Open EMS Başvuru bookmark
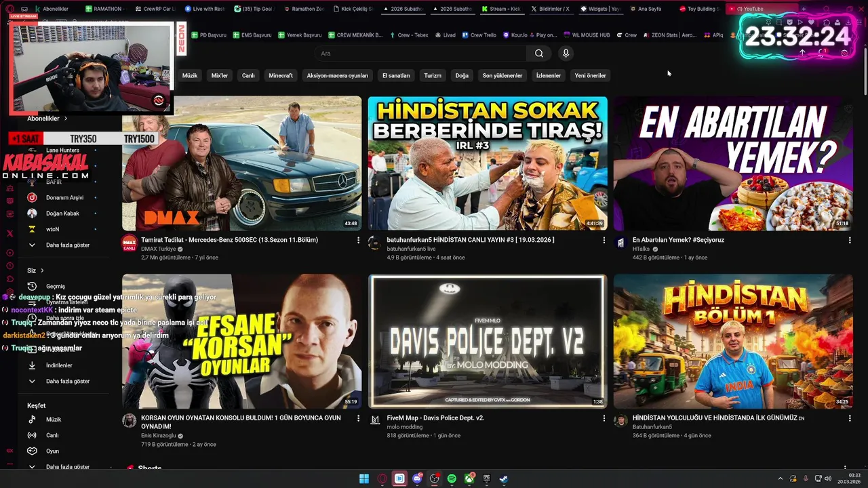868x488 pixels. 252,35
